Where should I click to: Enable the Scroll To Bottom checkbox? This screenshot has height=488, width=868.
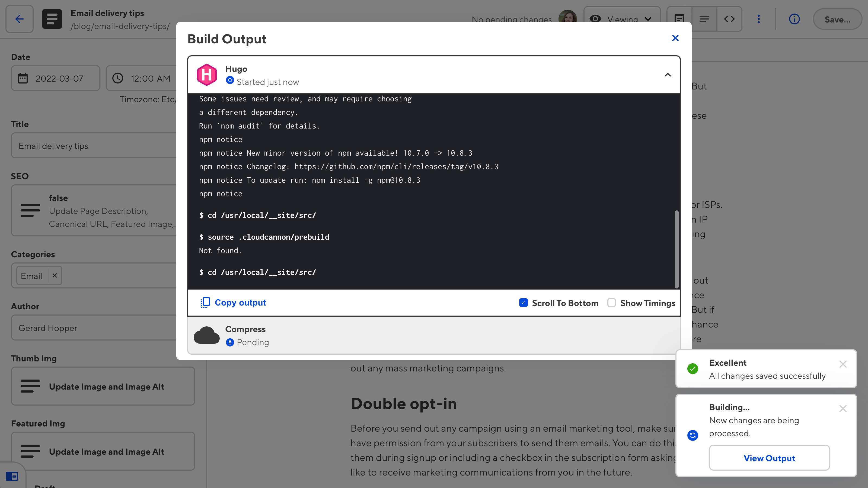pyautogui.click(x=524, y=303)
